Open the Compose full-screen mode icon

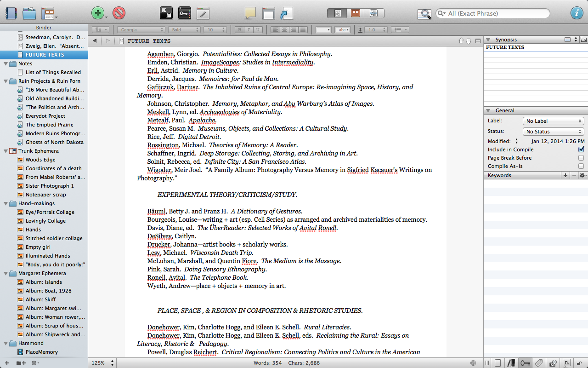[166, 13]
